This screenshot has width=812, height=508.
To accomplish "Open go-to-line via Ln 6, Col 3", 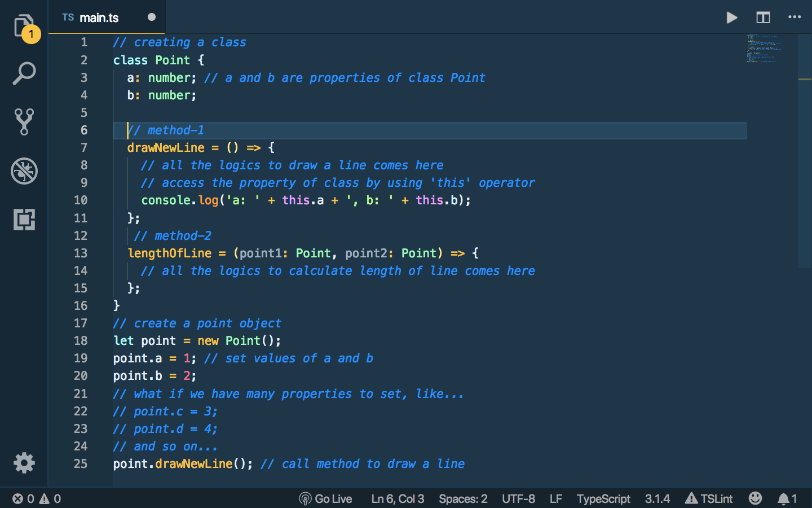I will (x=398, y=499).
